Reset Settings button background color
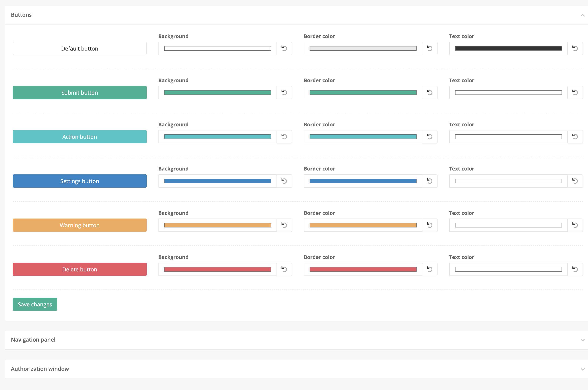 tap(284, 181)
